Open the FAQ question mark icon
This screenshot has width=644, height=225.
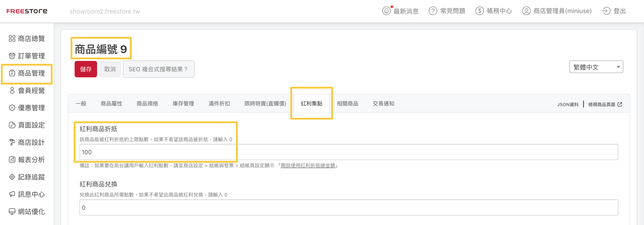[433, 11]
